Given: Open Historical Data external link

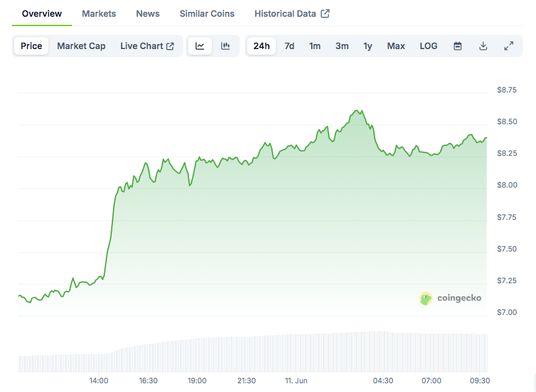Looking at the screenshot, I should pyautogui.click(x=292, y=14).
